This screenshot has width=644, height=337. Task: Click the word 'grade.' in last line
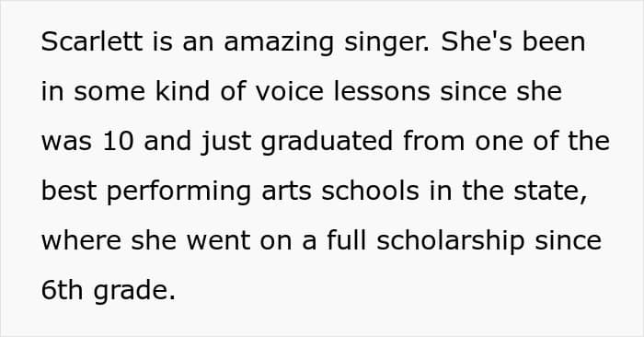point(134,292)
